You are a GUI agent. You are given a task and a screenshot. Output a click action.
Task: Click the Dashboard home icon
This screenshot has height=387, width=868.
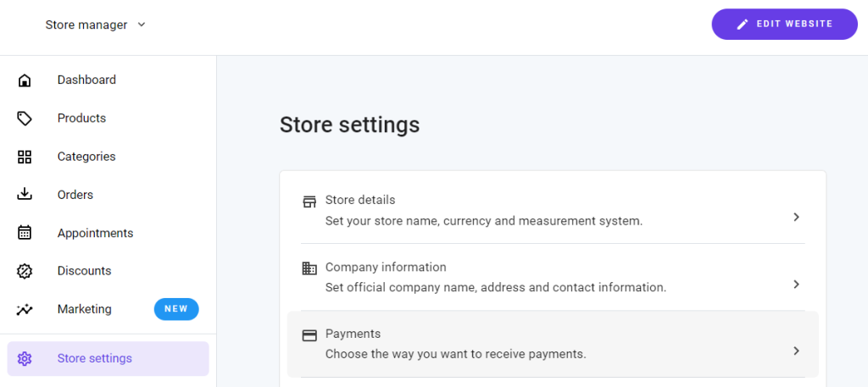[x=25, y=80]
